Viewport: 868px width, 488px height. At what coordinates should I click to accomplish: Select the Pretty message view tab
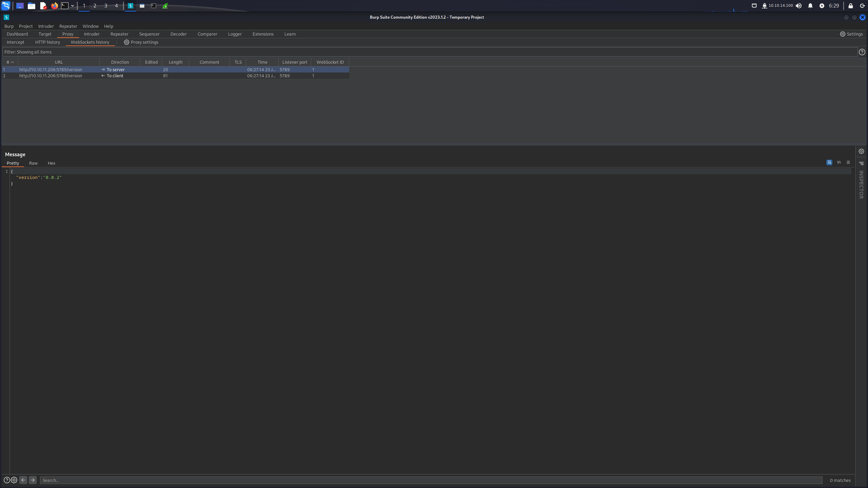[13, 163]
